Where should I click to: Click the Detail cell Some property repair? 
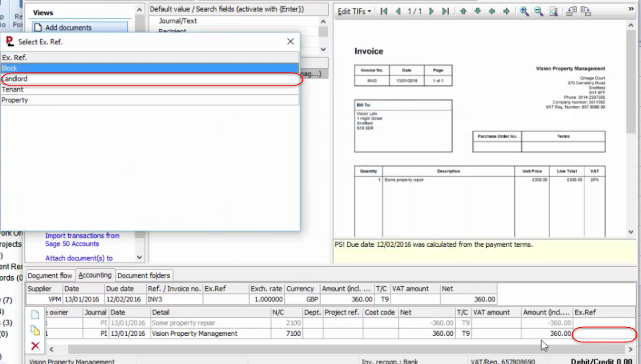point(211,323)
